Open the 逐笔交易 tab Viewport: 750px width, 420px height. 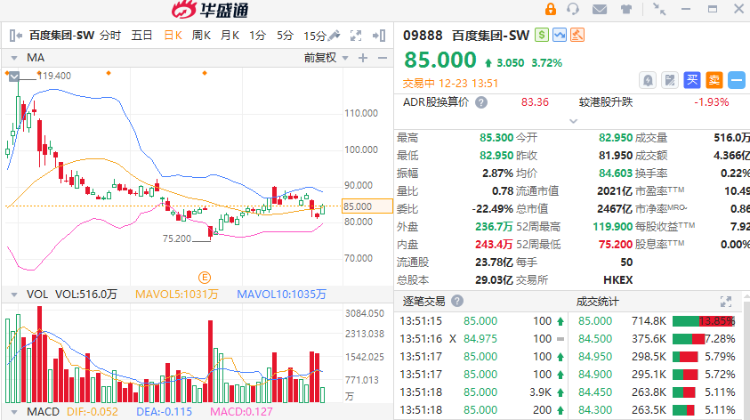(x=424, y=301)
